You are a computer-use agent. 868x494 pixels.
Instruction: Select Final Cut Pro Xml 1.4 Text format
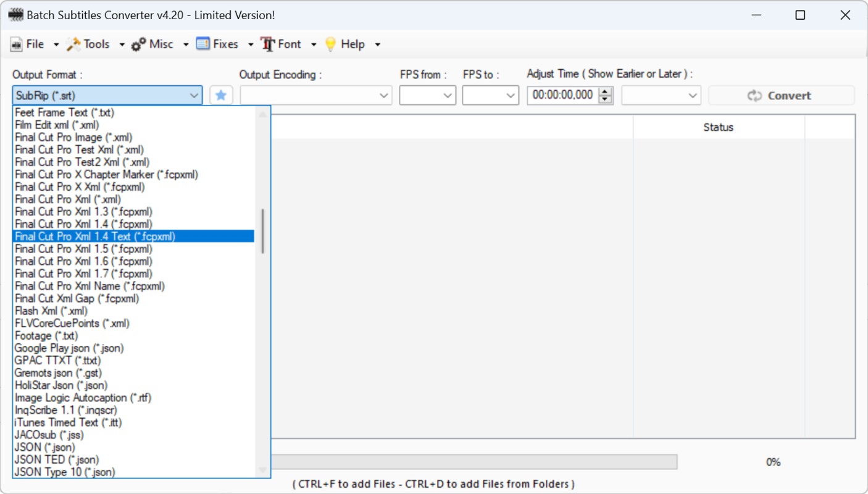(133, 237)
